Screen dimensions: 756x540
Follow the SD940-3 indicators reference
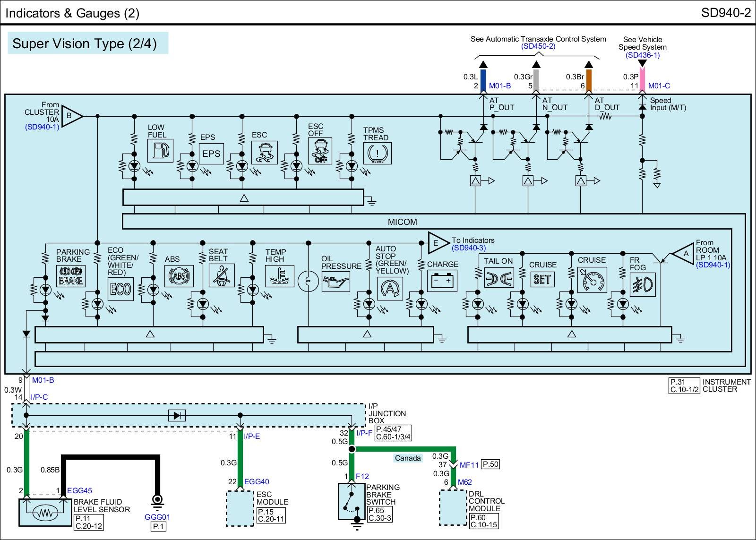468,248
